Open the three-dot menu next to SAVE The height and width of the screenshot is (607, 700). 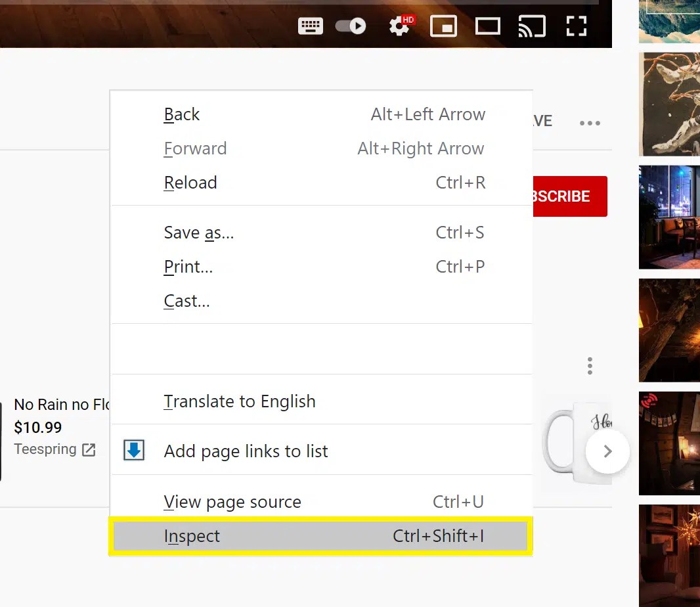click(x=590, y=123)
